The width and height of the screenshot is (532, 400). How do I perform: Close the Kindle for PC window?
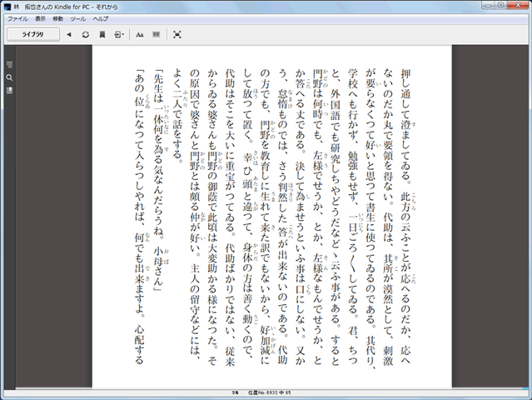coord(518,5)
